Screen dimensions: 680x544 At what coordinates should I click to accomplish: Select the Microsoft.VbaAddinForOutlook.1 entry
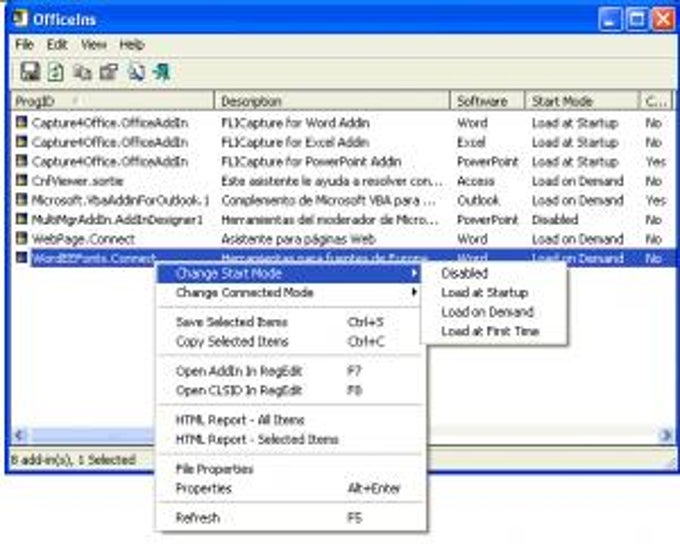(121, 200)
